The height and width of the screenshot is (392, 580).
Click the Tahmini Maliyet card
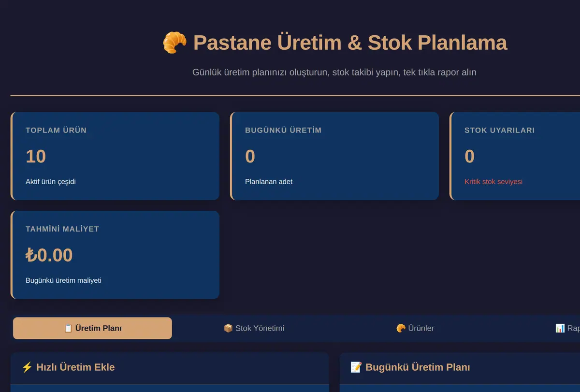[115, 255]
